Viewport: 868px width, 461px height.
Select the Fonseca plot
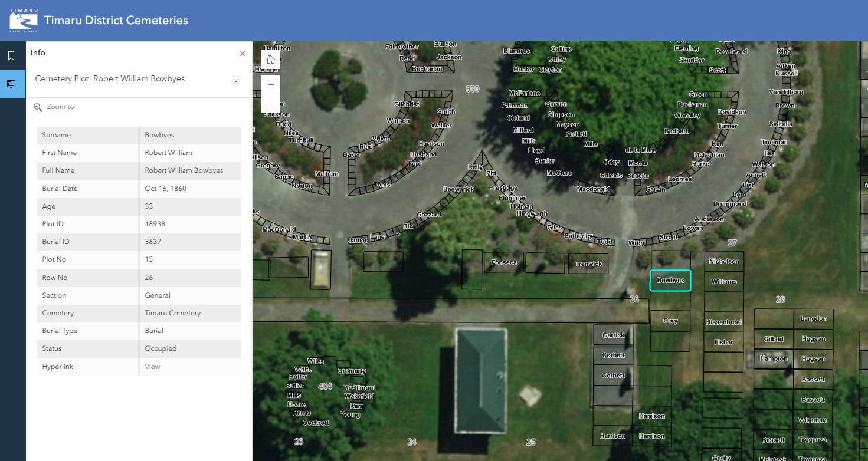(504, 262)
